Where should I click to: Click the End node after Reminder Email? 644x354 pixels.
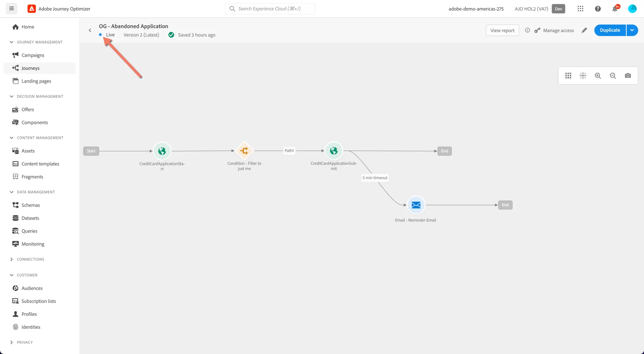click(505, 205)
